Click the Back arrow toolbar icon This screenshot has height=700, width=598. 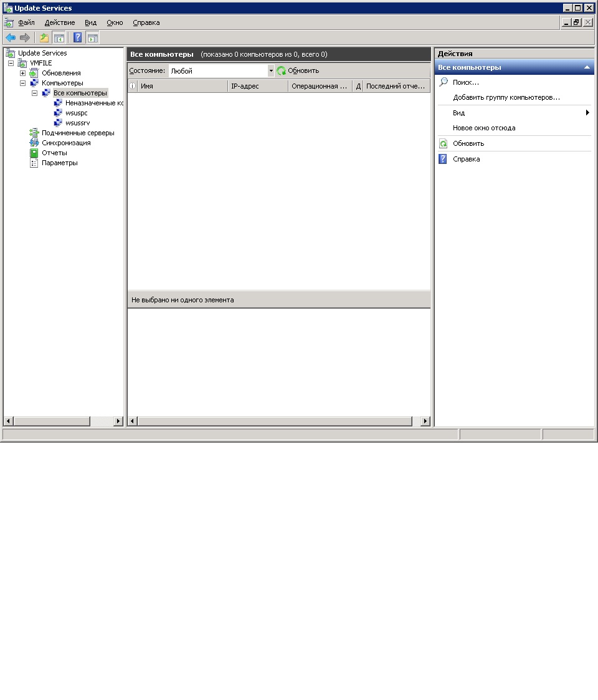click(10, 38)
